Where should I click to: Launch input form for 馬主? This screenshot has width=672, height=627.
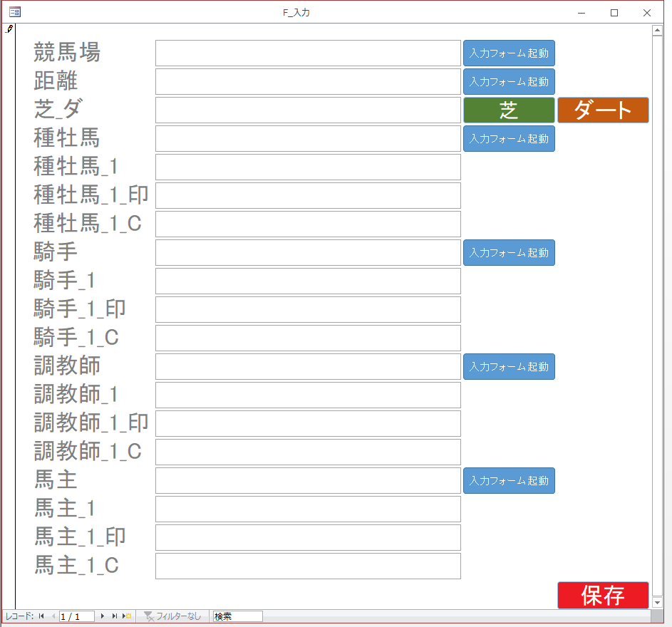coord(509,481)
